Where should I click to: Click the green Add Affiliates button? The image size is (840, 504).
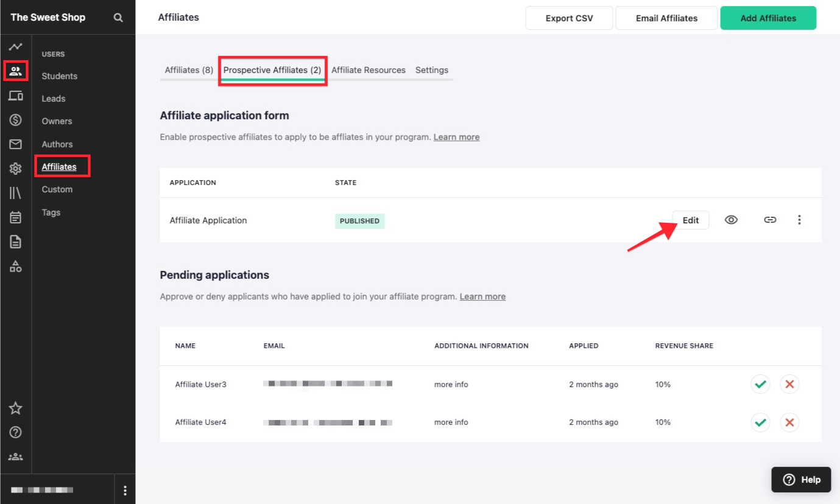pyautogui.click(x=768, y=18)
